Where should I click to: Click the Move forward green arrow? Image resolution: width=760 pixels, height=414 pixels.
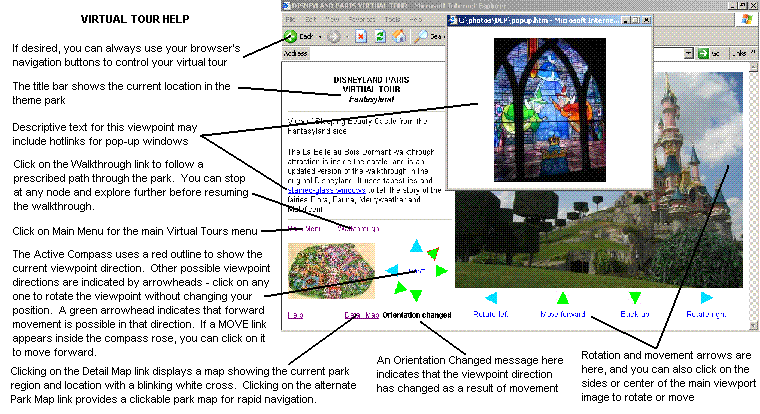(562, 297)
